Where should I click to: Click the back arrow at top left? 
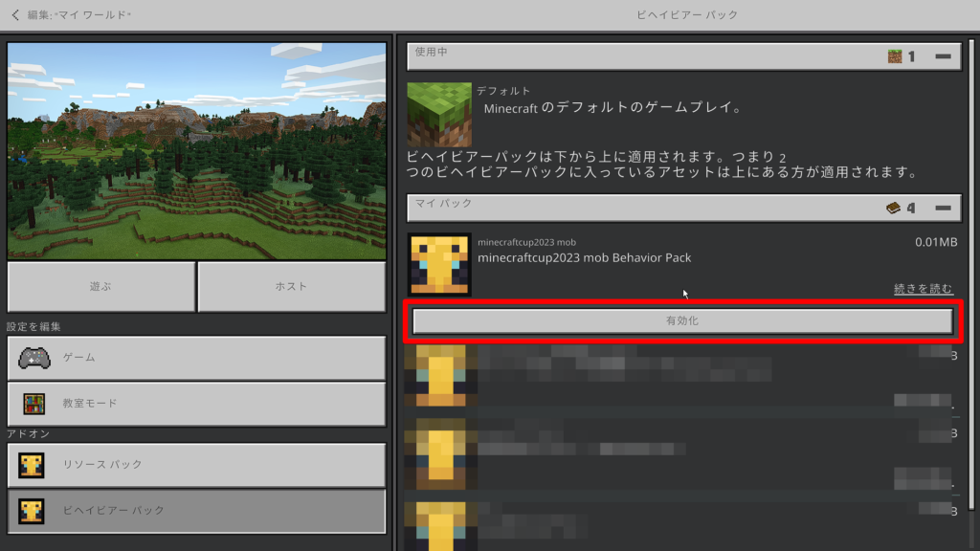point(13,15)
